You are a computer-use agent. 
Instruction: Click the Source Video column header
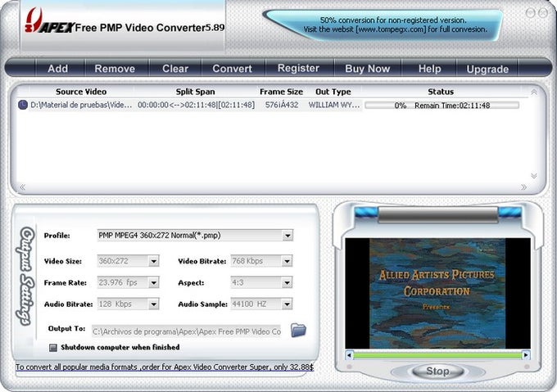[81, 92]
